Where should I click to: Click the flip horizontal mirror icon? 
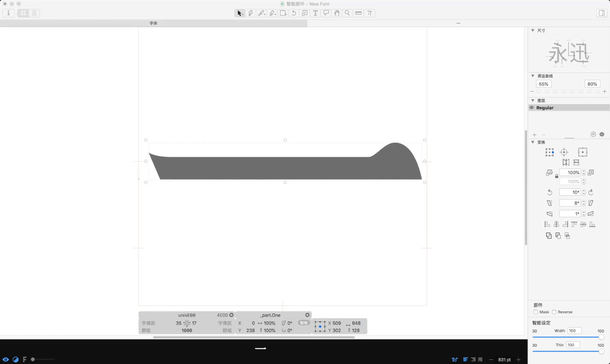tap(566, 162)
